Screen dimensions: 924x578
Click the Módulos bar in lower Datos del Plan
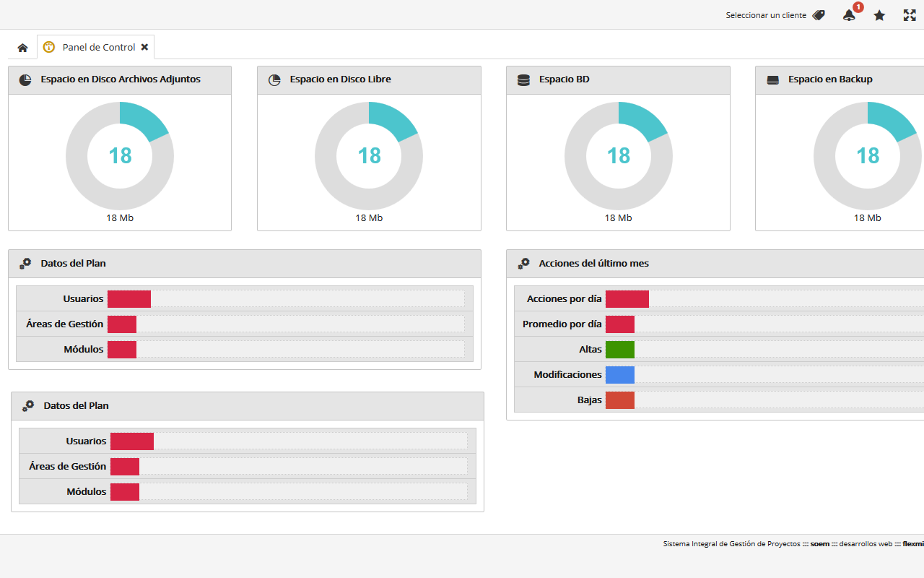pos(125,491)
